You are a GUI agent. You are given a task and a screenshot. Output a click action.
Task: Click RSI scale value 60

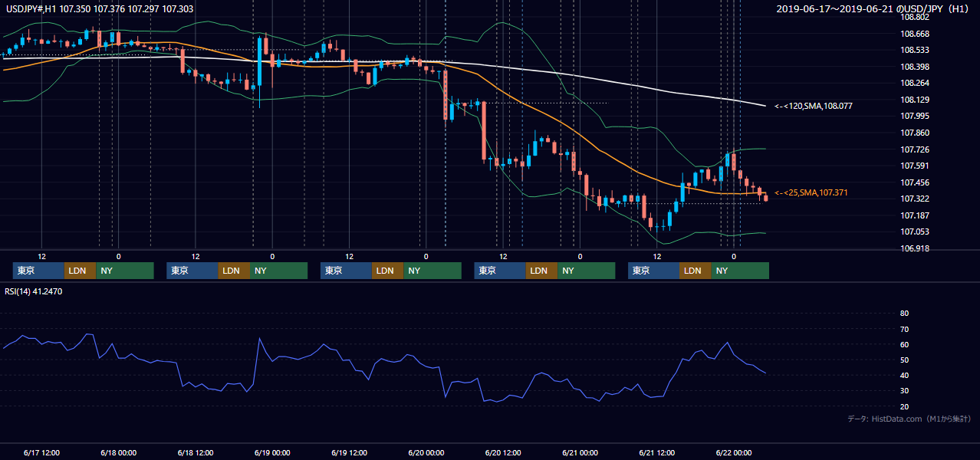904,344
